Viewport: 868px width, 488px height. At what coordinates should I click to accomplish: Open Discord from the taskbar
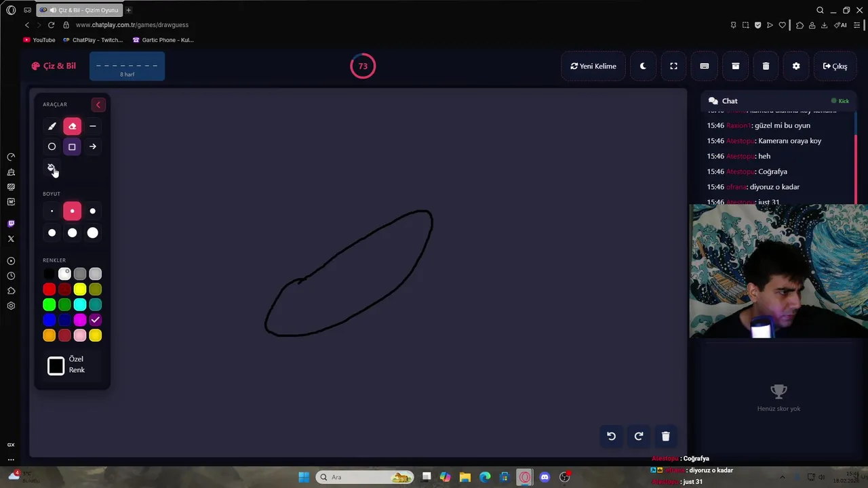[545, 477]
